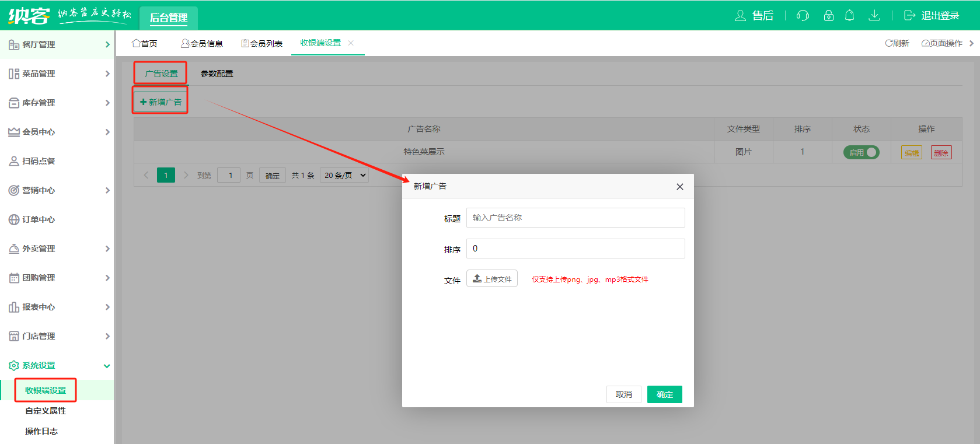Viewport: 980px width, 444px height.
Task: Click the lock icon in header
Action: pos(828,15)
